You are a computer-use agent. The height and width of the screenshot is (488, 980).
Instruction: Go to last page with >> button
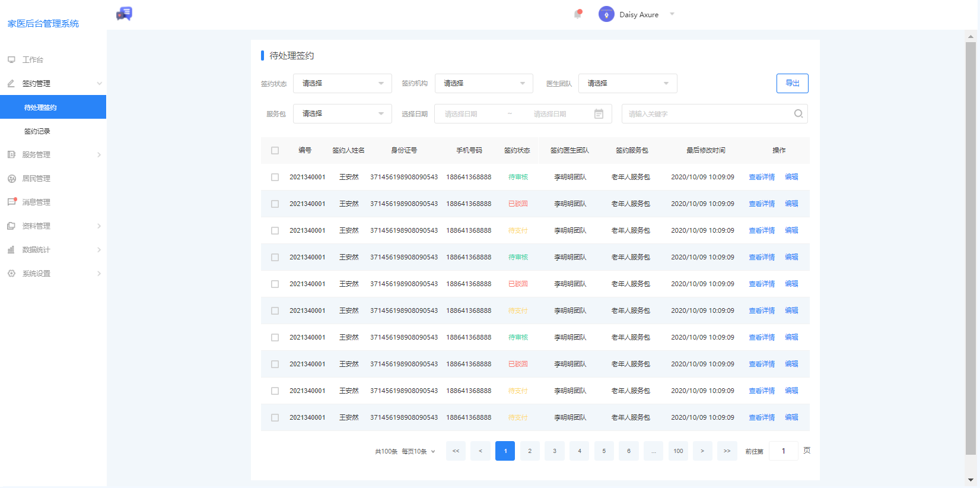(x=727, y=451)
